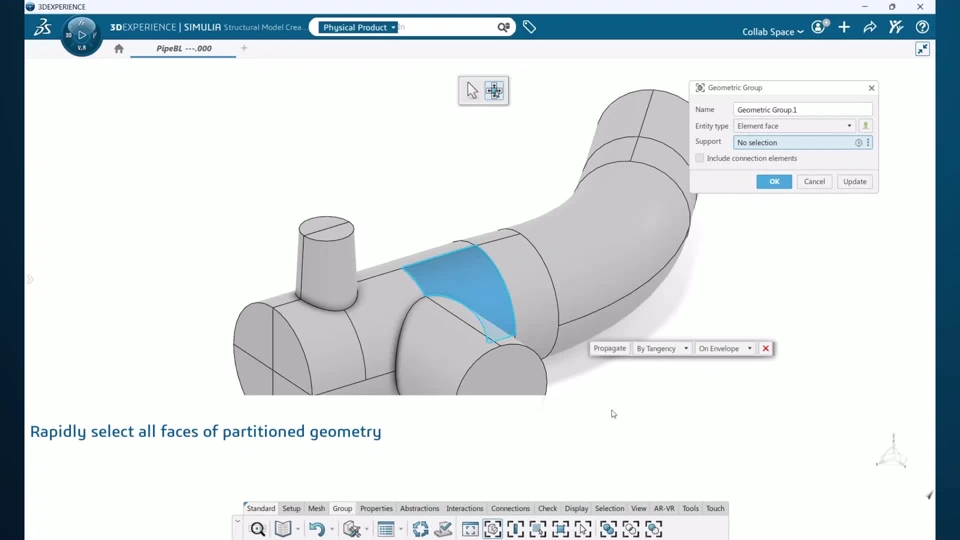
Task: Click the Propagate button
Action: 609,348
